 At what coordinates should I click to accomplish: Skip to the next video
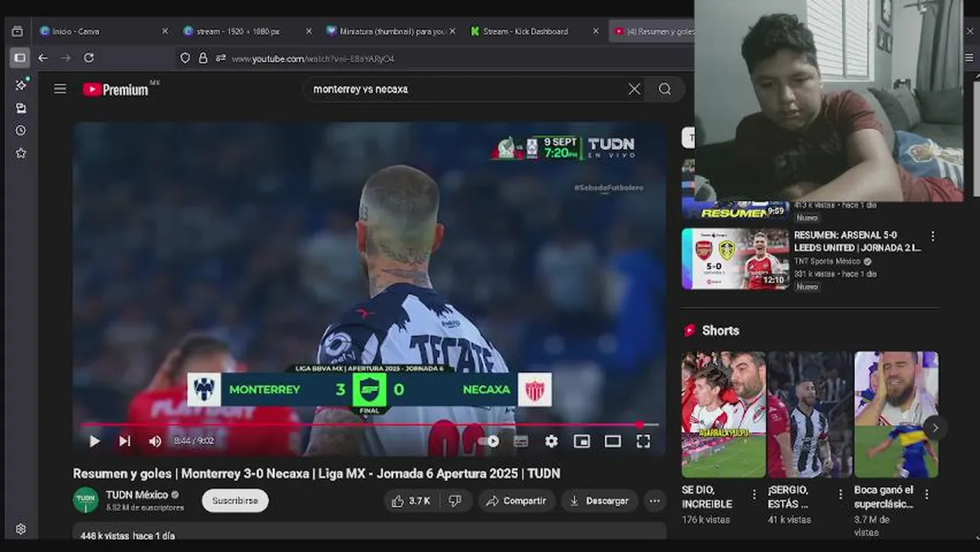[x=124, y=441]
